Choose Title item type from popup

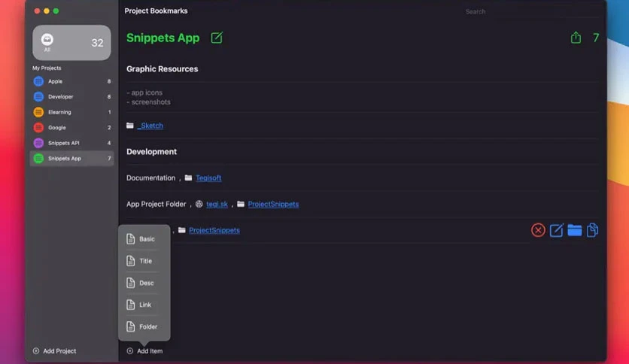coord(144,261)
